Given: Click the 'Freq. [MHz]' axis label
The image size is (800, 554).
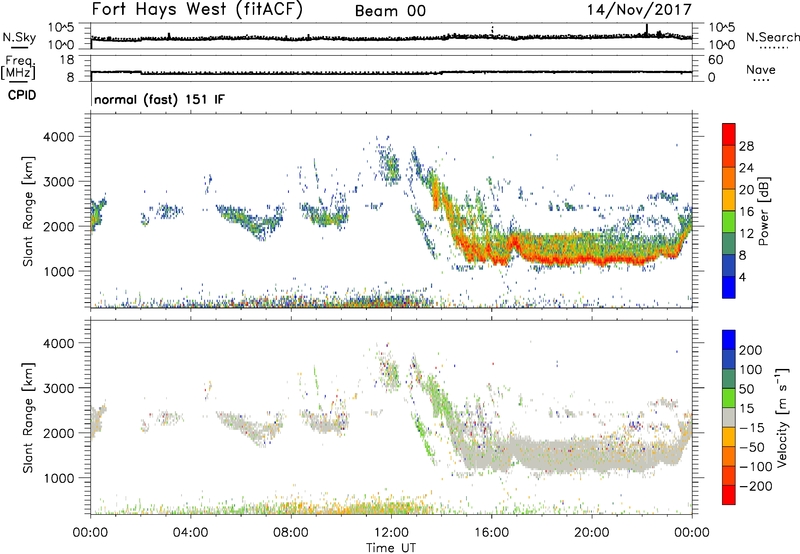Looking at the screenshot, I should click(18, 68).
